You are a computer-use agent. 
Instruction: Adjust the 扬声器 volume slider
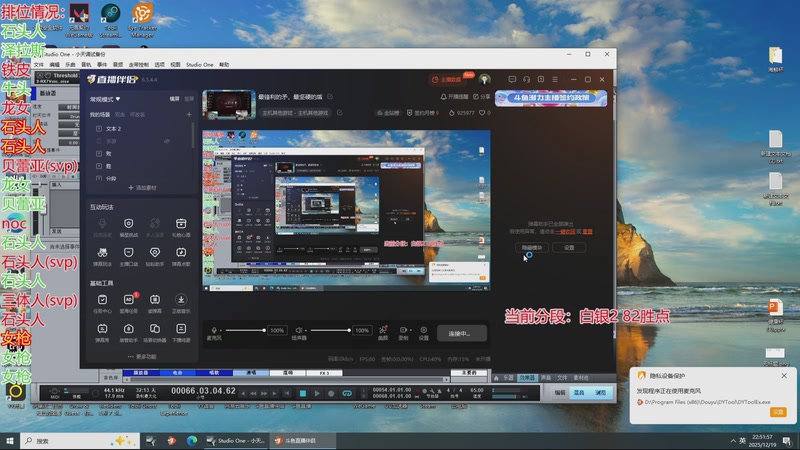[x=331, y=330]
